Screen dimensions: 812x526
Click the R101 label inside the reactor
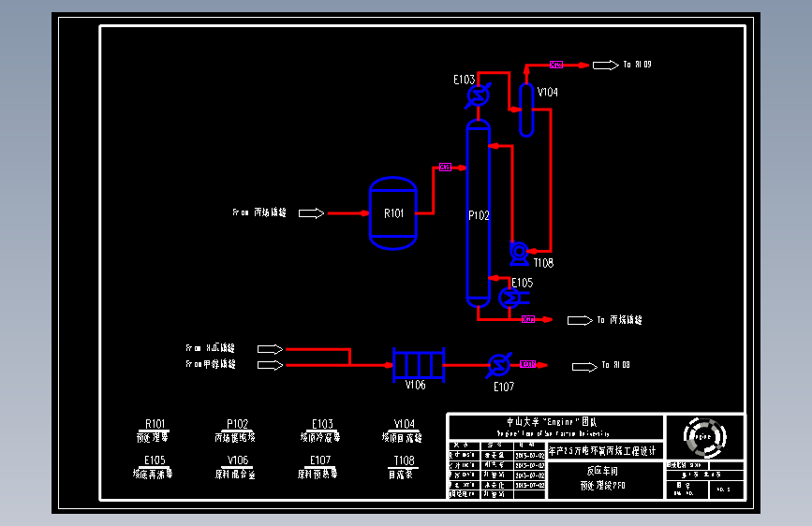[393, 213]
